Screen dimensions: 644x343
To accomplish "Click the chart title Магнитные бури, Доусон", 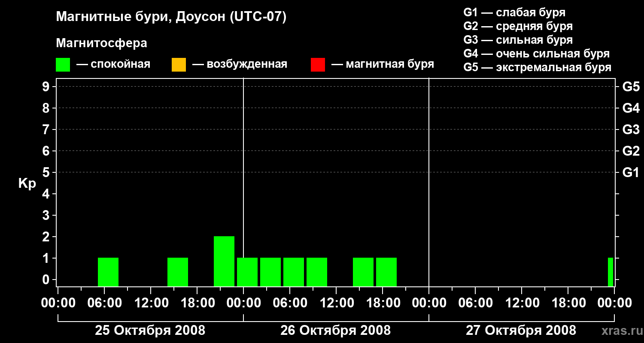I will 171,17.
